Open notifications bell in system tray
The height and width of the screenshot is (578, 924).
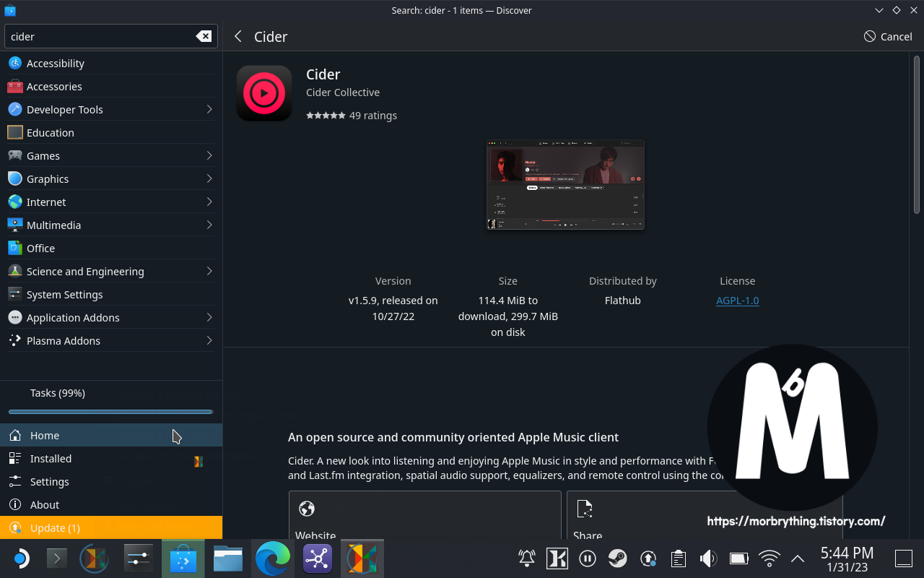click(x=527, y=558)
